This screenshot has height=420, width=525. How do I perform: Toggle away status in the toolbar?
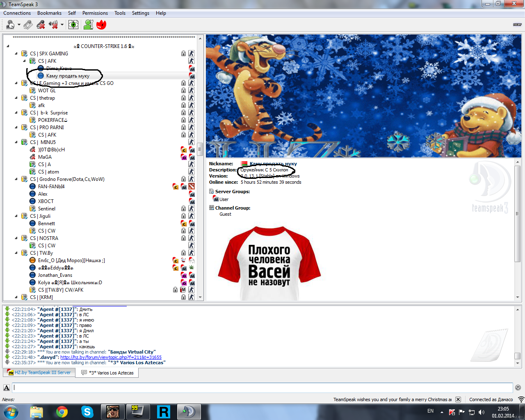coord(11,25)
